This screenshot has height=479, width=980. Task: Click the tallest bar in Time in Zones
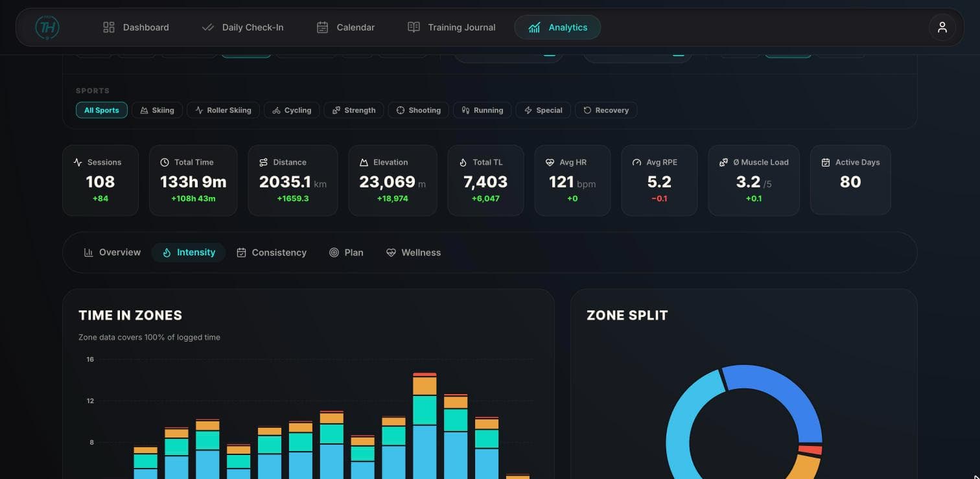[x=425, y=425]
